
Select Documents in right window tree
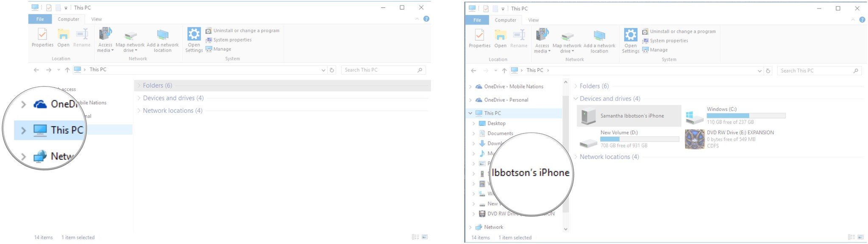[x=500, y=133]
